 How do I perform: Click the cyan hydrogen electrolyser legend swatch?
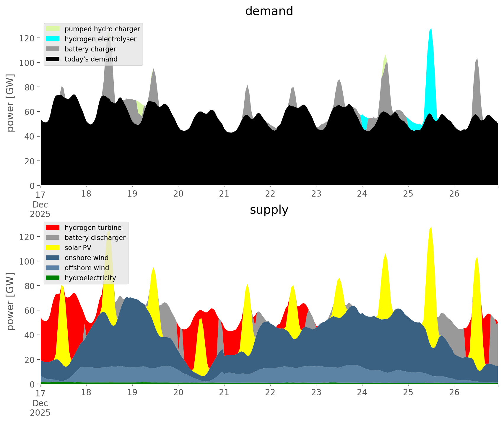[x=53, y=39]
